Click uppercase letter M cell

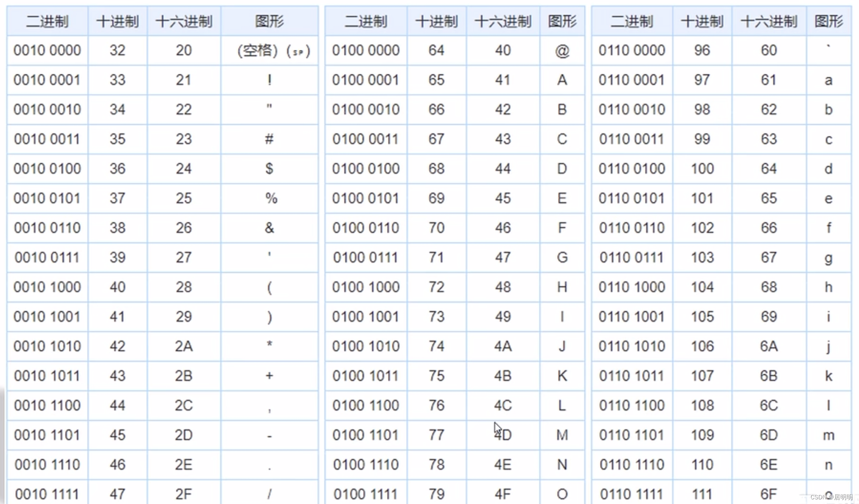562,435
